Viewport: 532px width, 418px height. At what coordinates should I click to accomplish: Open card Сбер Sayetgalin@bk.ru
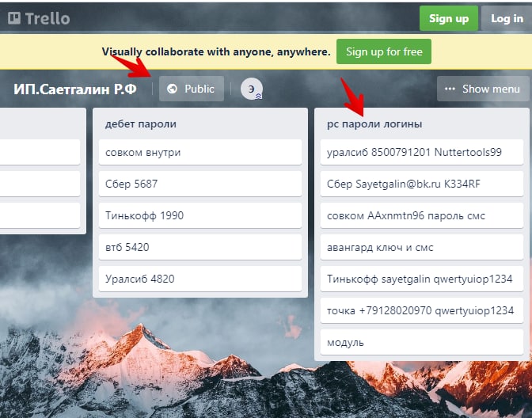click(x=422, y=184)
